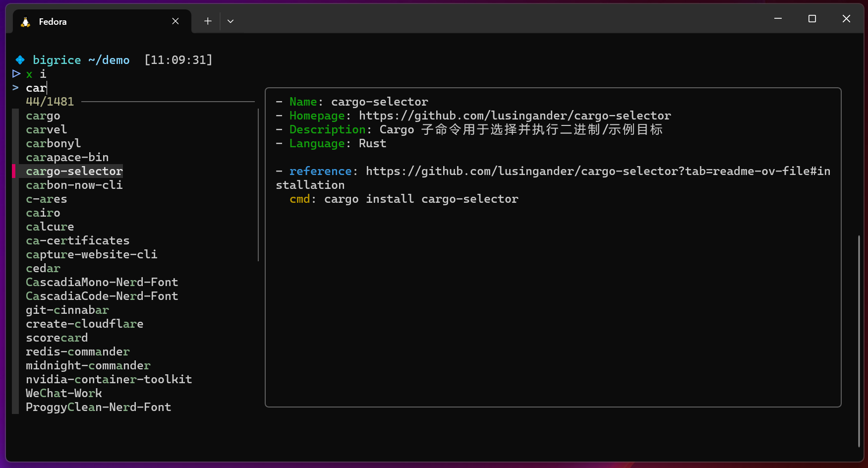Close the Fedora tab
The width and height of the screenshot is (868, 468).
pyautogui.click(x=175, y=21)
